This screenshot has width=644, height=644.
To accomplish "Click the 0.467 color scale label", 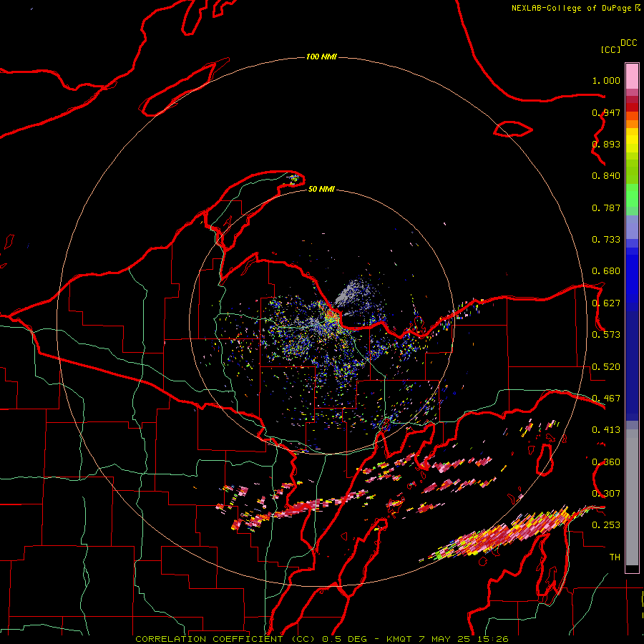I will (606, 399).
